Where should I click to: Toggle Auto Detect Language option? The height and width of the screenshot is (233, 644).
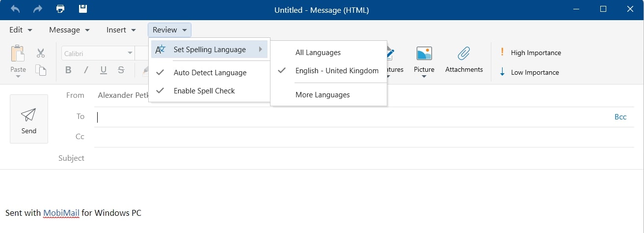pos(210,73)
